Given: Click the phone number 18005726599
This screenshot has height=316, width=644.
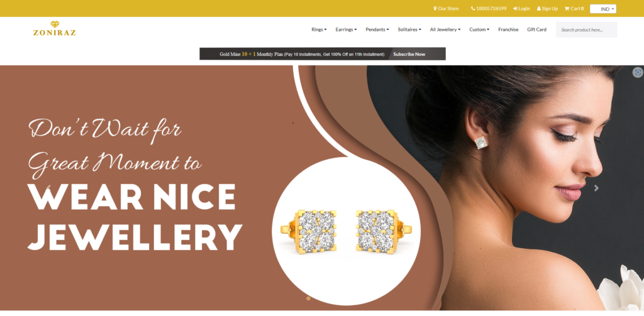Looking at the screenshot, I should (489, 8).
